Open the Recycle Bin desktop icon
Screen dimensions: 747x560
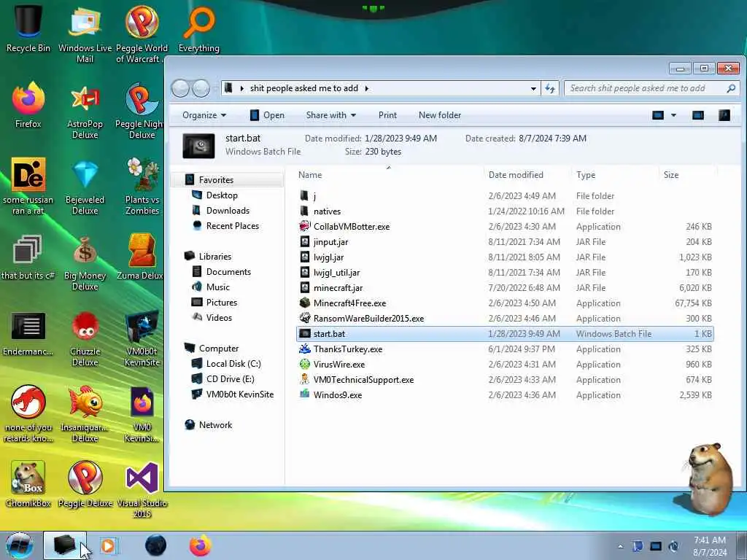(x=28, y=27)
